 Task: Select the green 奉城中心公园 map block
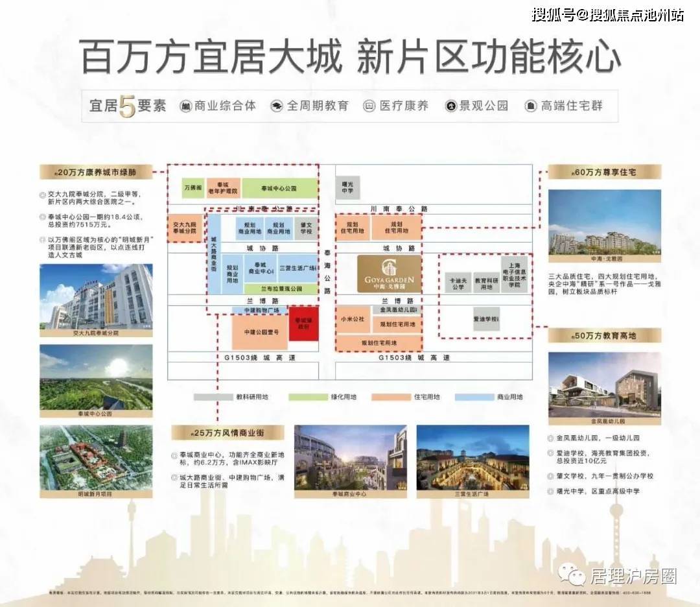tap(279, 188)
